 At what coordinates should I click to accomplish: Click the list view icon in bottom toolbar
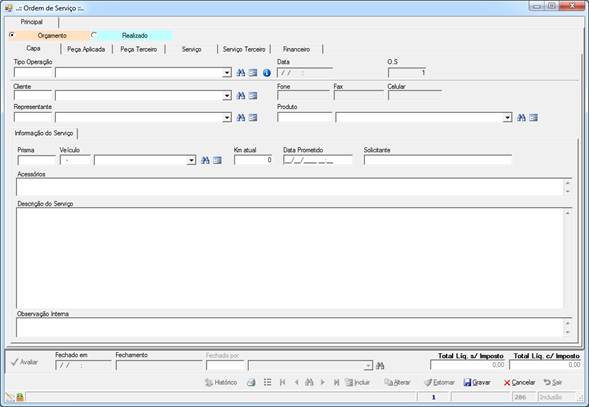point(267,382)
